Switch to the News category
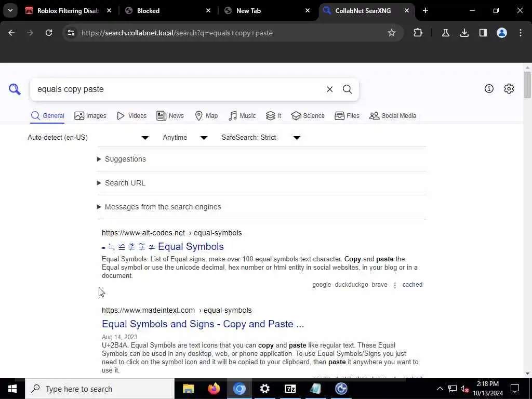The width and height of the screenshot is (532, 399). pos(170,116)
